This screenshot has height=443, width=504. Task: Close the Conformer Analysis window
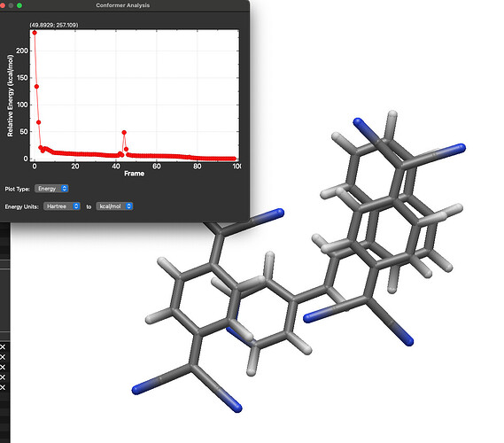click(3, 5)
